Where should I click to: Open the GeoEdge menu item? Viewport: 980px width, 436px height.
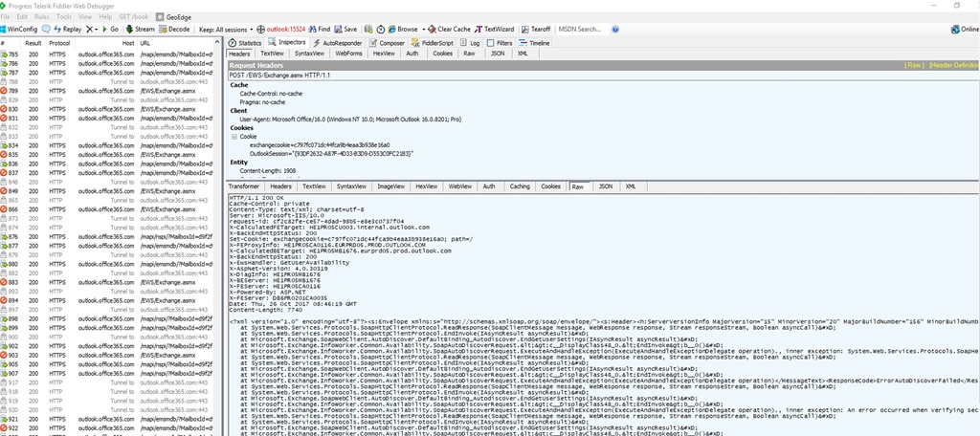[x=173, y=17]
